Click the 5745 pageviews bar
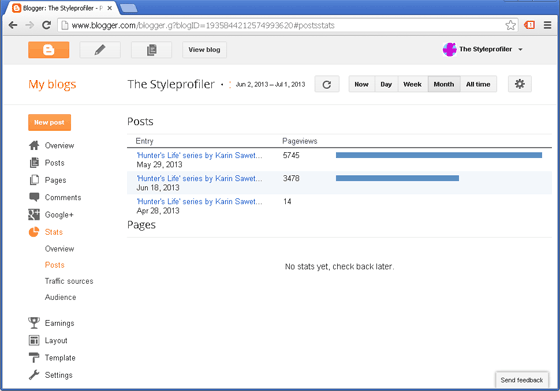 pyautogui.click(x=439, y=155)
